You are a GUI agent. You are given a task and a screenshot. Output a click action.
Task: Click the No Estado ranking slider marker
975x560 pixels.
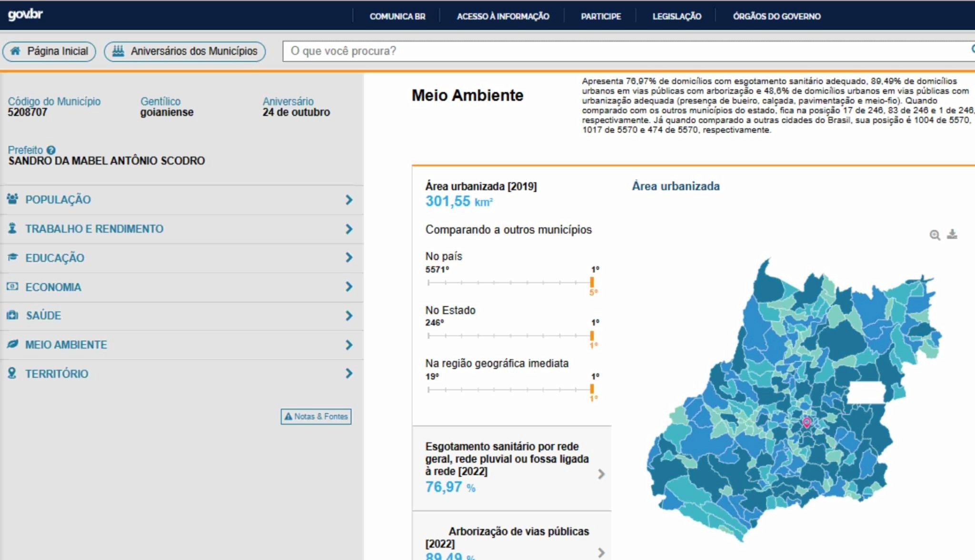coord(592,336)
